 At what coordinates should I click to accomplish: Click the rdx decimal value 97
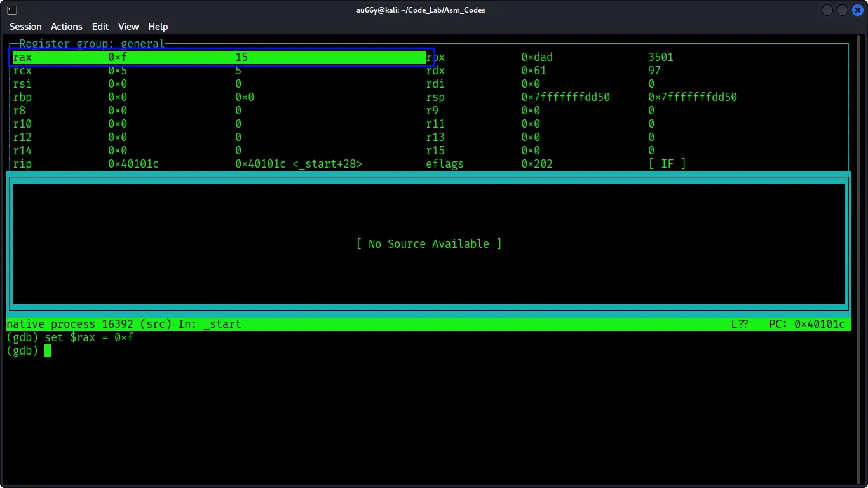[654, 71]
